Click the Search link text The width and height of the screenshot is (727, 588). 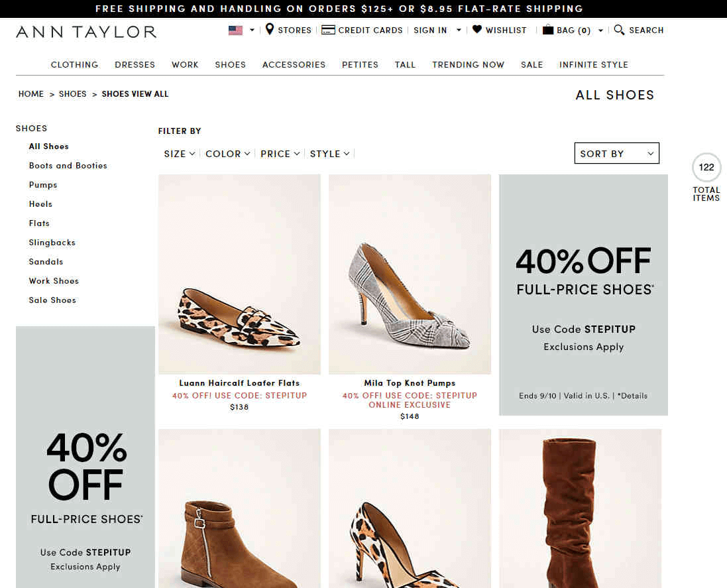646,30
